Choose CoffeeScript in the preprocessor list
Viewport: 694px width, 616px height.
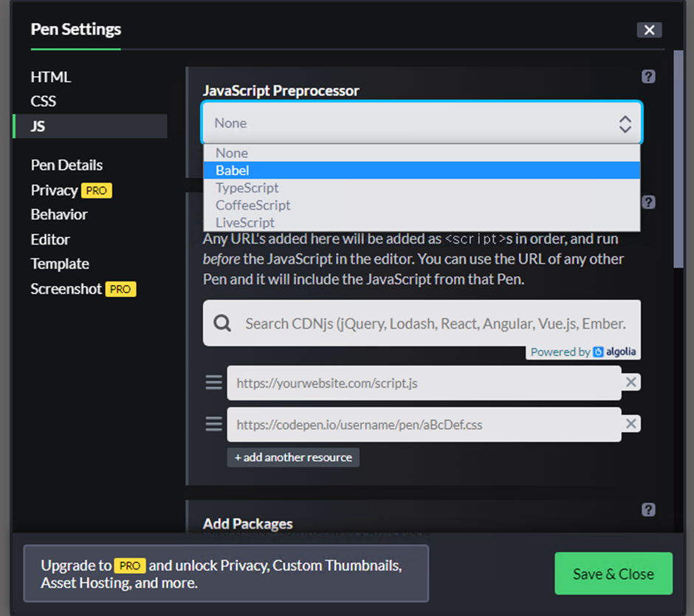(422, 205)
